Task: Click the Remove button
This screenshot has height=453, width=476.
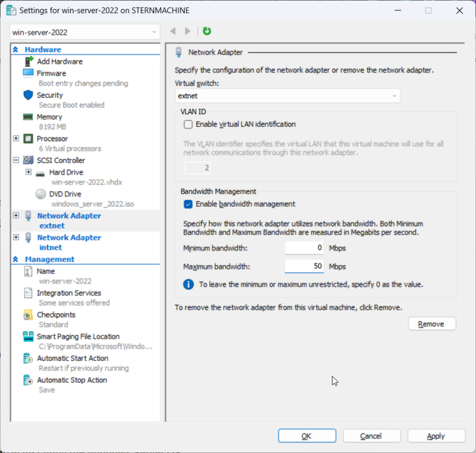Action: [x=432, y=324]
